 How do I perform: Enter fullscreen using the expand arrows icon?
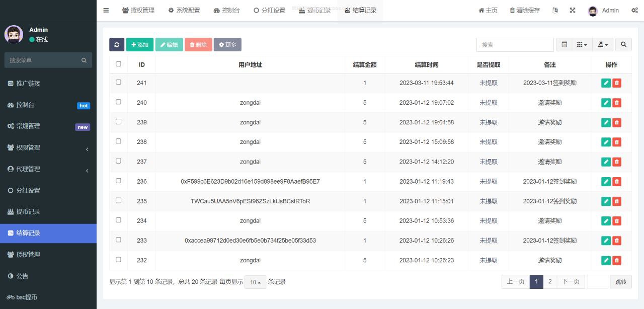coord(573,10)
